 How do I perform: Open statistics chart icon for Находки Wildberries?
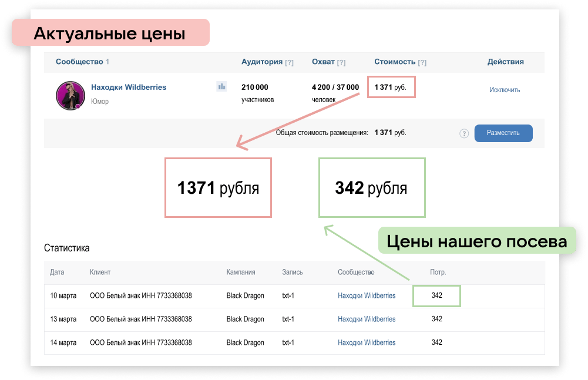click(221, 87)
